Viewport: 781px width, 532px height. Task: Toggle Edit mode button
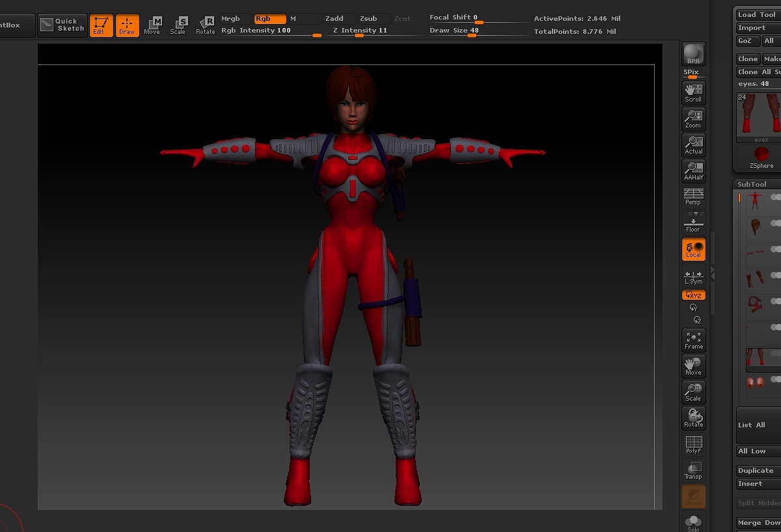coord(101,25)
